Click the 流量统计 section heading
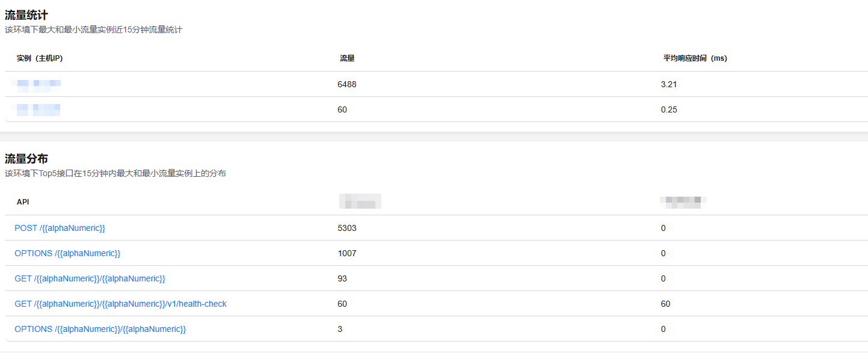The width and height of the screenshot is (868, 353). [26, 16]
